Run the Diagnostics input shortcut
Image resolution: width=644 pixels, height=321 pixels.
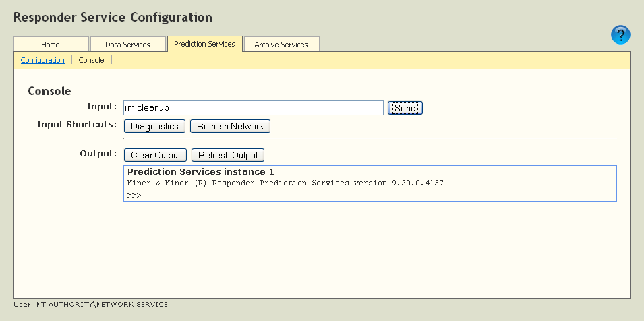pos(154,126)
